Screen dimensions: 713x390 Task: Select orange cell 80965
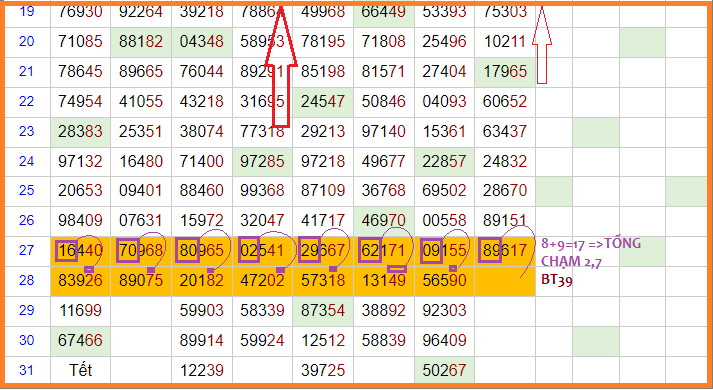[x=202, y=251]
